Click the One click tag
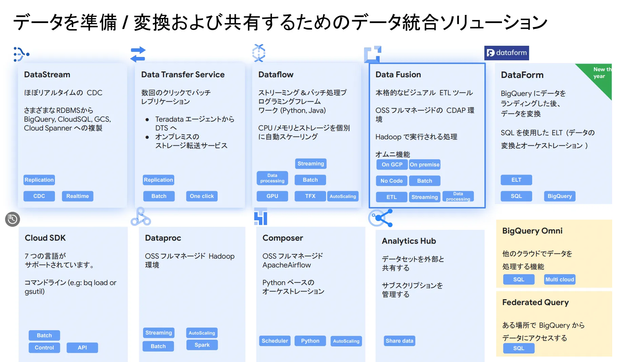 202,196
